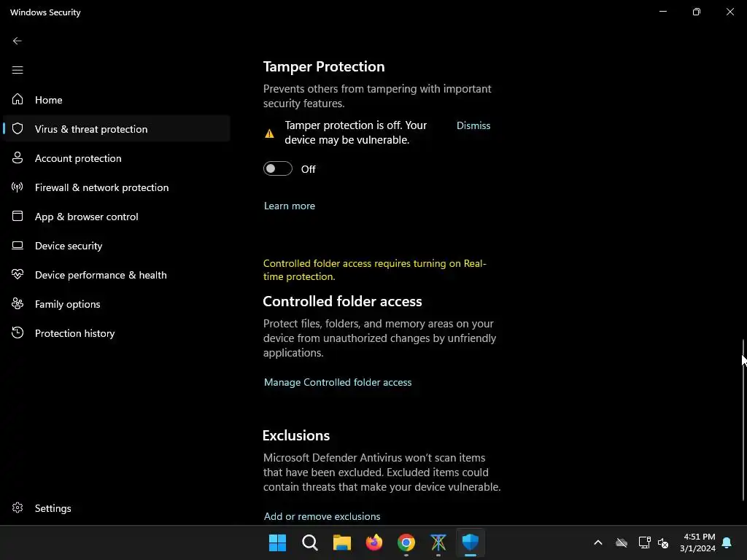The height and width of the screenshot is (560, 747).
Task: Click the Controlled folder access heading
Action: coord(342,301)
